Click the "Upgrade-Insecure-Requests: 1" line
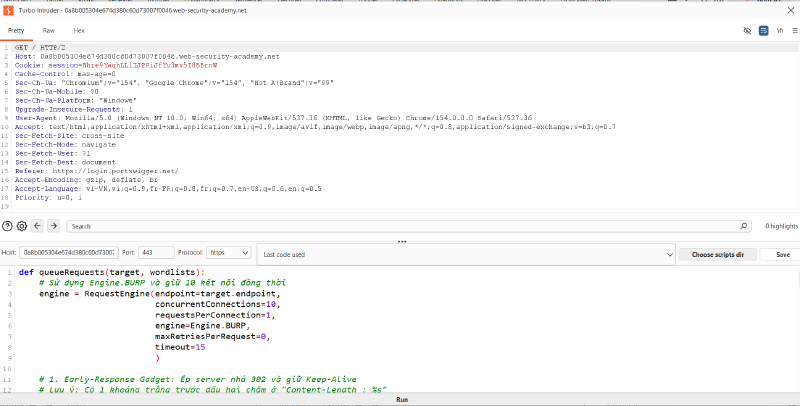 point(73,109)
